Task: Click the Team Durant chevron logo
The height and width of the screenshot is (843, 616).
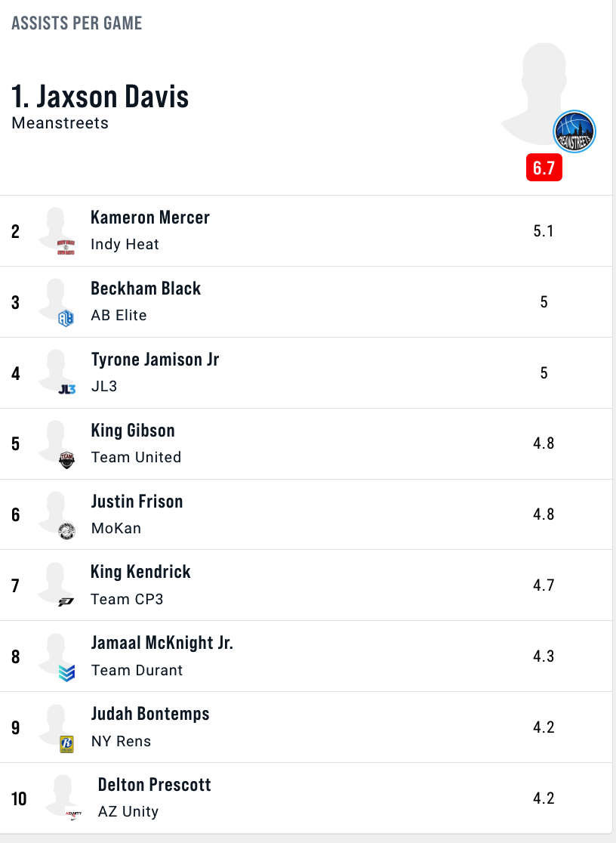Action: (66, 673)
